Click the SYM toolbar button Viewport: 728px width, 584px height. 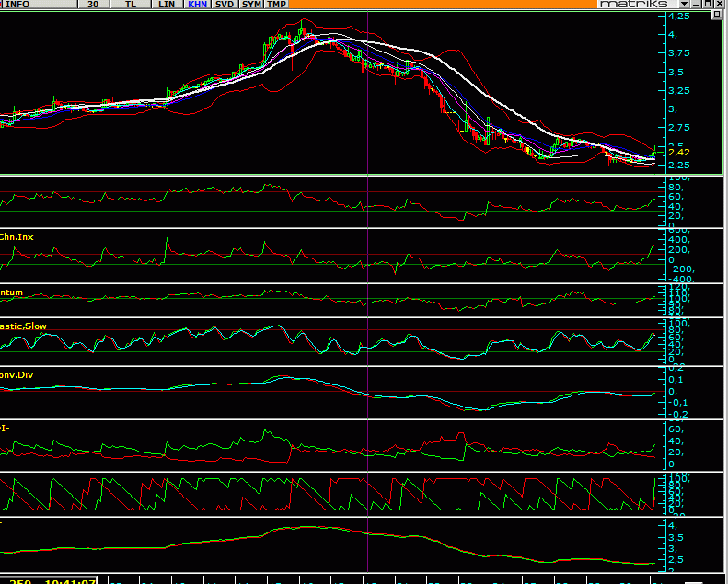pyautogui.click(x=251, y=5)
